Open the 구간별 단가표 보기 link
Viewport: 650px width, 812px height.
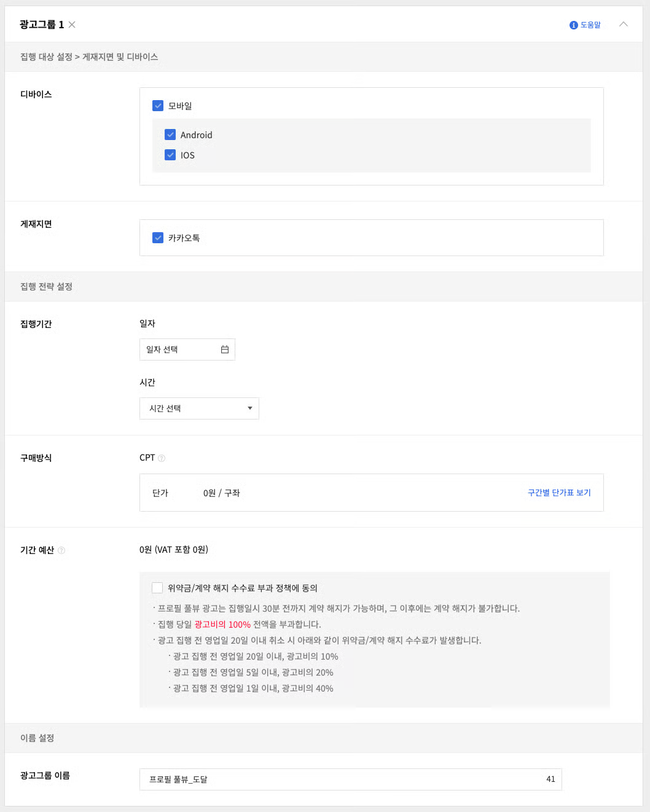tap(559, 493)
